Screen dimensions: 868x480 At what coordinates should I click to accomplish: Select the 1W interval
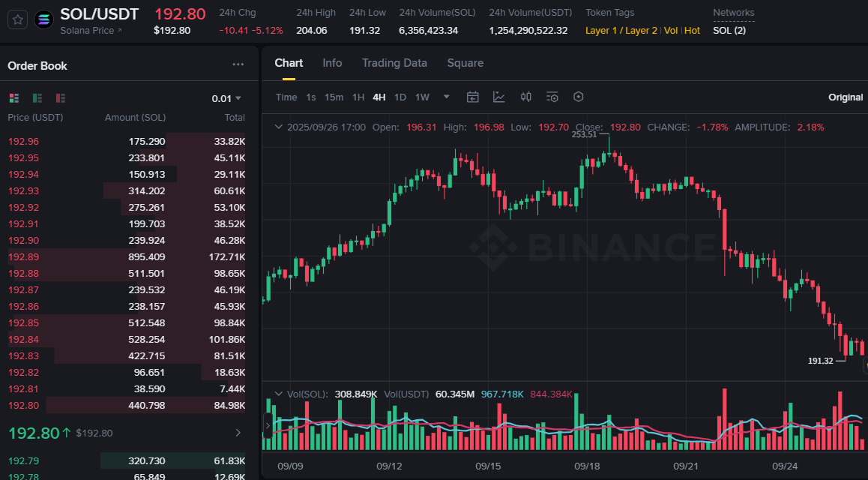pos(422,97)
